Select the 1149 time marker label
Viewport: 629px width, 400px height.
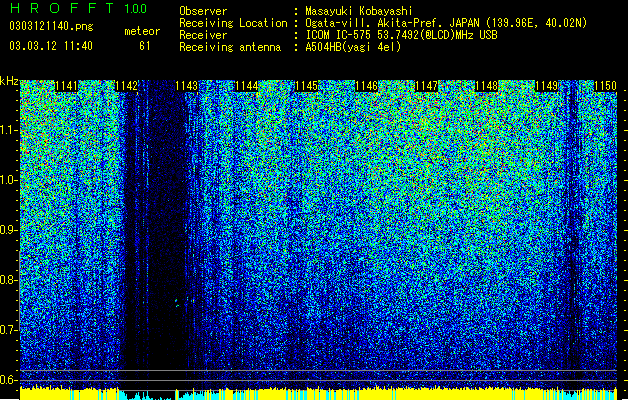tap(547, 86)
